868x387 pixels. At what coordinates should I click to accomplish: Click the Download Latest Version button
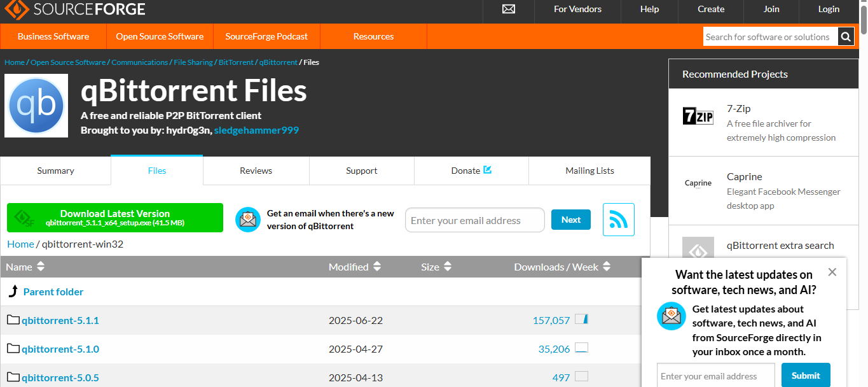coord(115,218)
